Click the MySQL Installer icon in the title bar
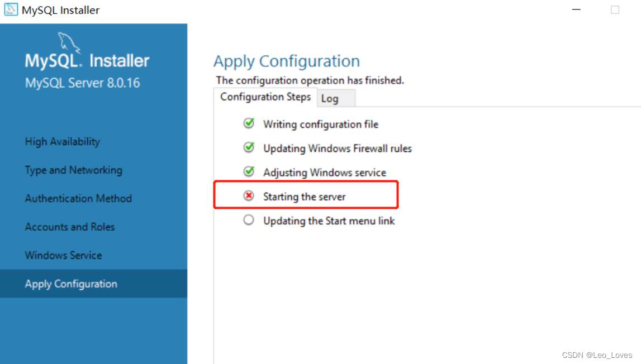This screenshot has height=364, width=641. [11, 9]
